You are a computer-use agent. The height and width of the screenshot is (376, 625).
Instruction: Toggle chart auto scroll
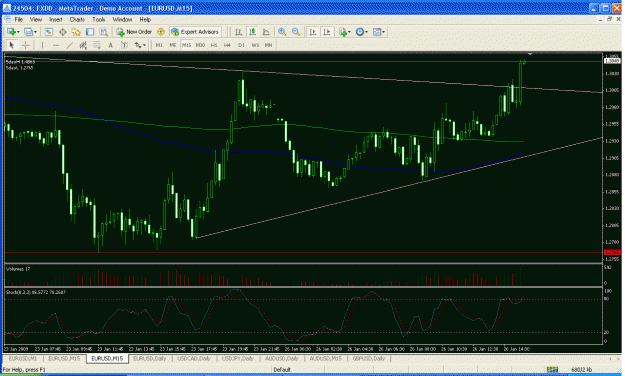(313, 32)
